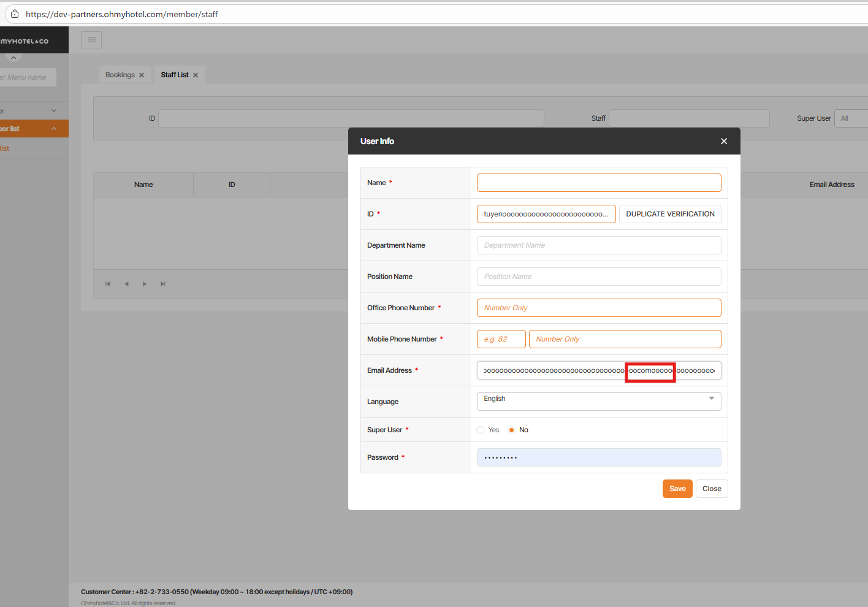Switch to the Bookings tab
Image resolution: width=868 pixels, height=607 pixels.
tap(120, 75)
